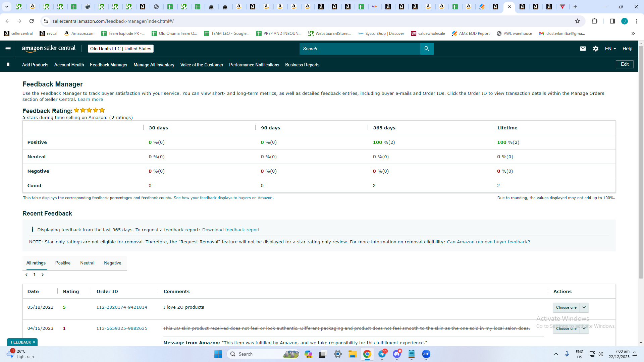Click the Windows taskbar search box
Viewport: 644px width, 362px height.
pos(264,354)
